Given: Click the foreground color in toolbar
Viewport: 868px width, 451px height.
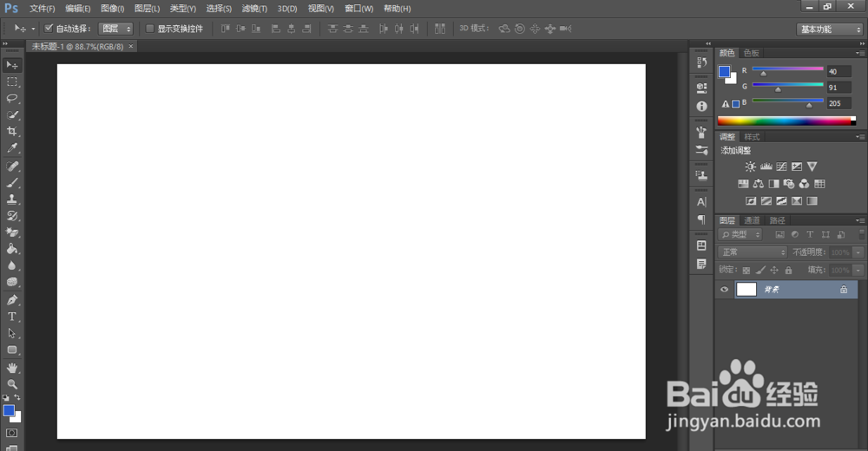Looking at the screenshot, I should [x=9, y=410].
